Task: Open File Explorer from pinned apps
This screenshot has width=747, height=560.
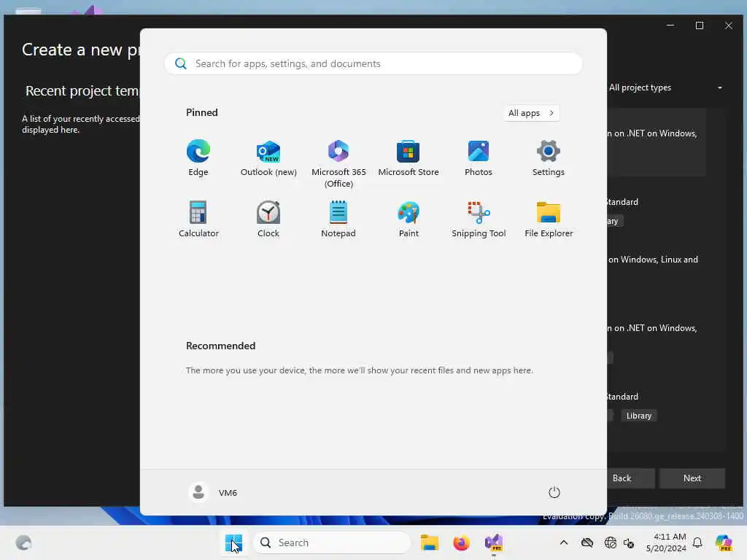Action: (549, 219)
